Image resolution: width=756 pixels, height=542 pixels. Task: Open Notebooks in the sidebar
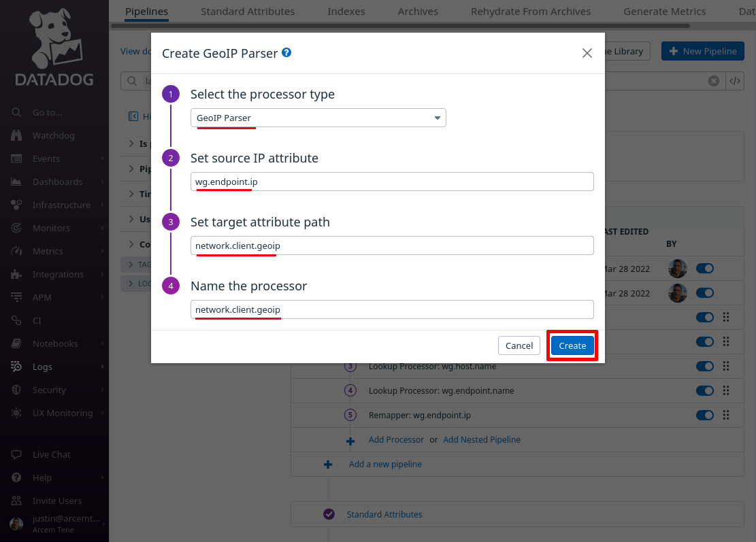(x=55, y=343)
